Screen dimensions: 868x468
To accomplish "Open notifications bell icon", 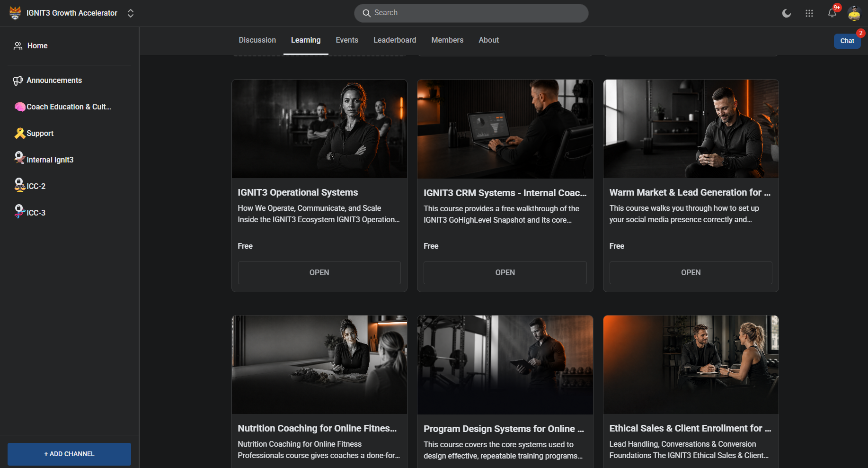I will (x=832, y=13).
